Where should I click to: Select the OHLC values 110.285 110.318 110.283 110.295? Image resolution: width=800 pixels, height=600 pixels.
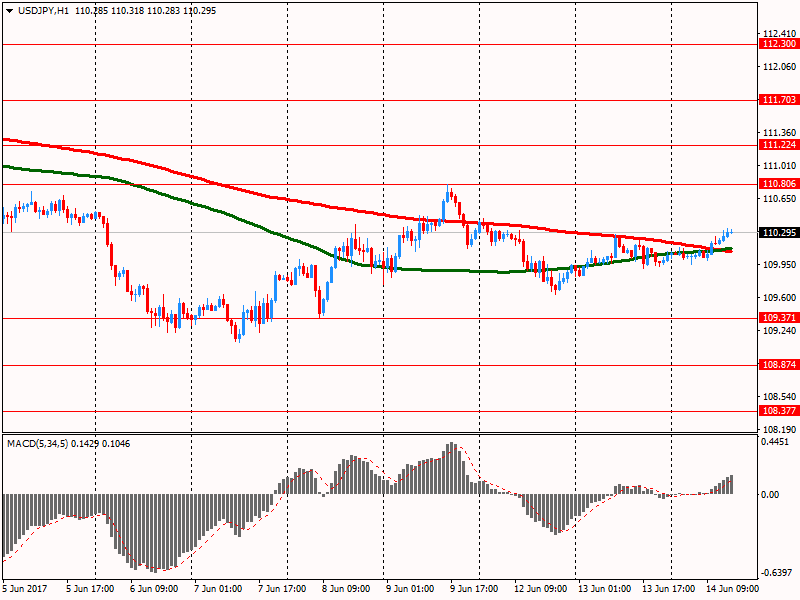pyautogui.click(x=145, y=11)
